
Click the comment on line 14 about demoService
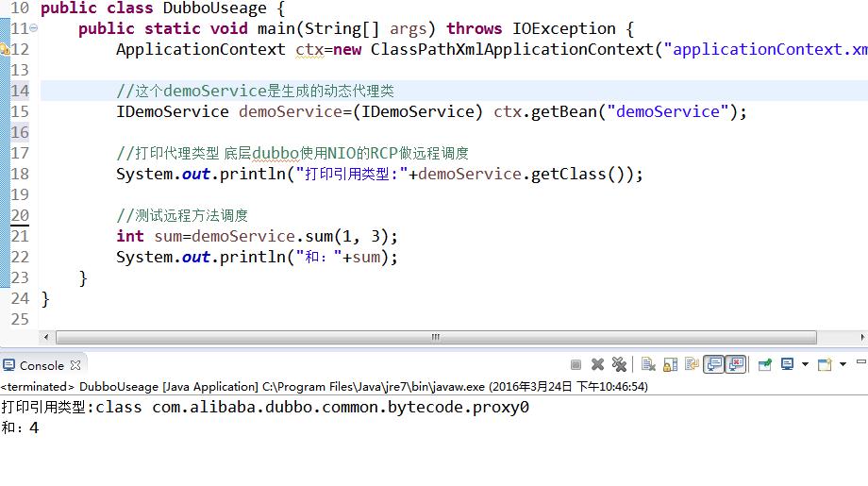click(x=255, y=91)
